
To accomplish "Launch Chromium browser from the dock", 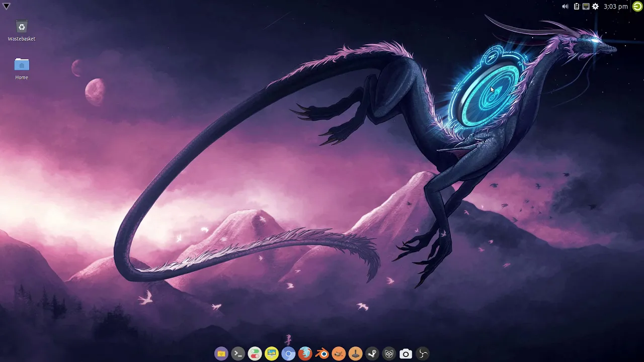I will point(288,354).
